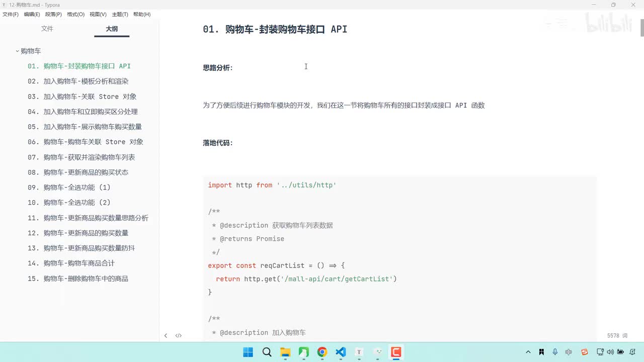Switch sidebar to the 大纲 tab
This screenshot has width=644, height=362.
point(112,29)
